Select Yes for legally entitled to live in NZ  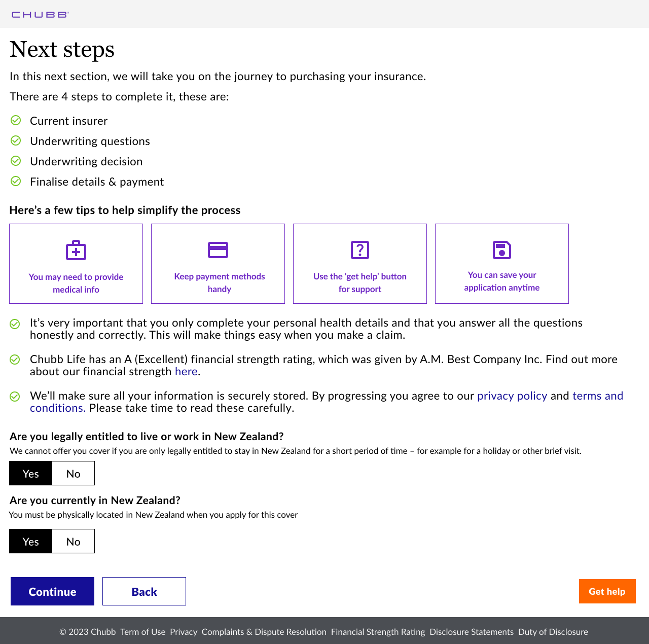pos(31,473)
